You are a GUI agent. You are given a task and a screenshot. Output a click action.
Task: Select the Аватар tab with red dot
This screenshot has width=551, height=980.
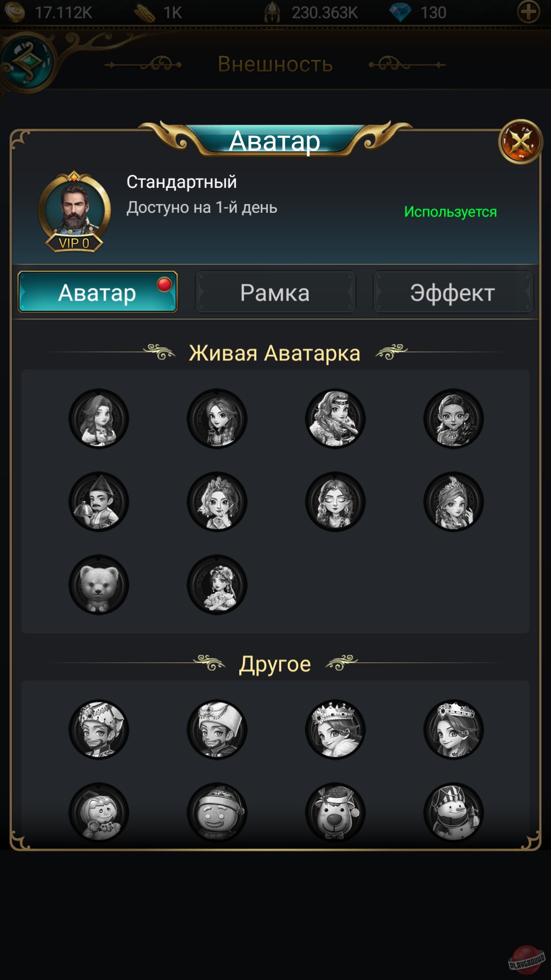point(97,292)
